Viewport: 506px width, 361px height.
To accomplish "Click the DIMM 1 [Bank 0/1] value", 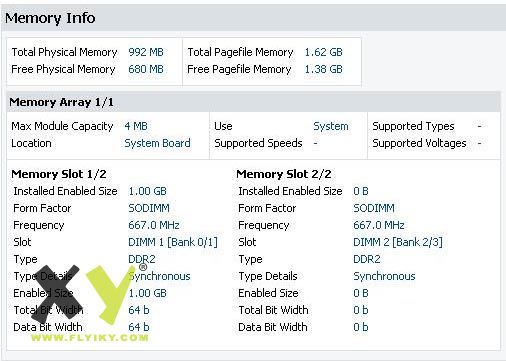I will point(173,242).
